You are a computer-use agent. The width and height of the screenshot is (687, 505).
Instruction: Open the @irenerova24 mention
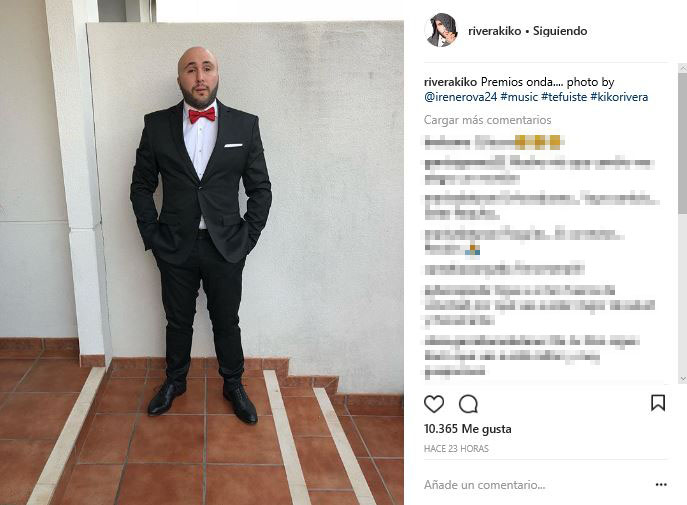click(x=460, y=97)
